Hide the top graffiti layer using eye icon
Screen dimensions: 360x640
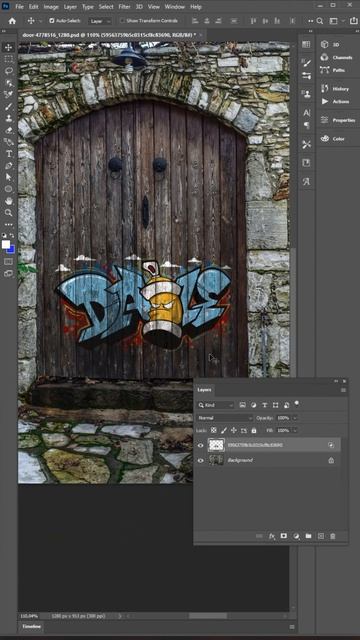200,445
